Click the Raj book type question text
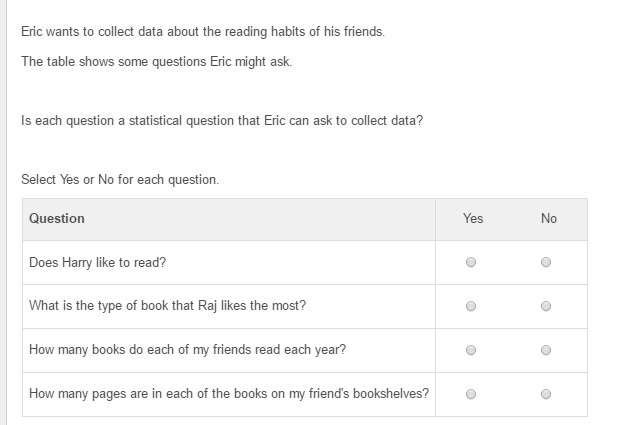Screen dimensions: 632x425 (167, 306)
